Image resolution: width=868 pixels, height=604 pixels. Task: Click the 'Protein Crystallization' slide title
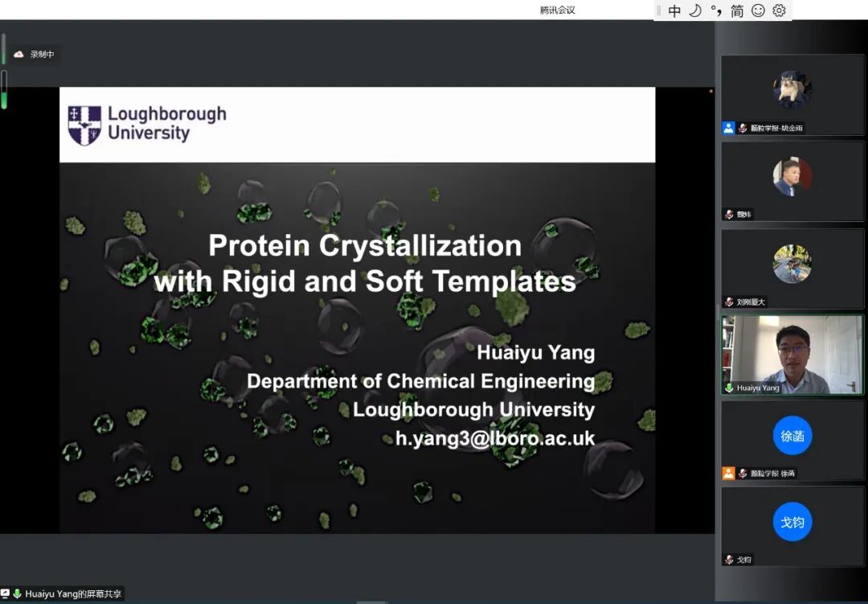pyautogui.click(x=365, y=245)
